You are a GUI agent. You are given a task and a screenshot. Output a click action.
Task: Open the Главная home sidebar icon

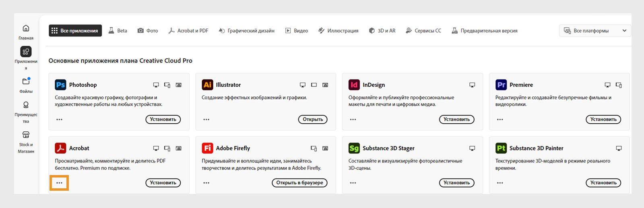click(26, 28)
